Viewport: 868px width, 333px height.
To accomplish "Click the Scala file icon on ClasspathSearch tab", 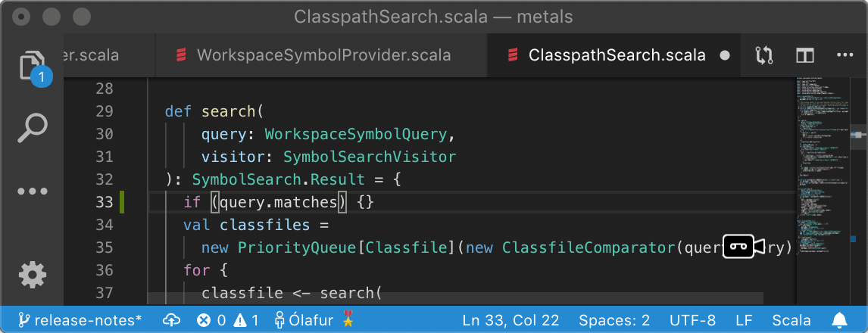I will point(512,55).
